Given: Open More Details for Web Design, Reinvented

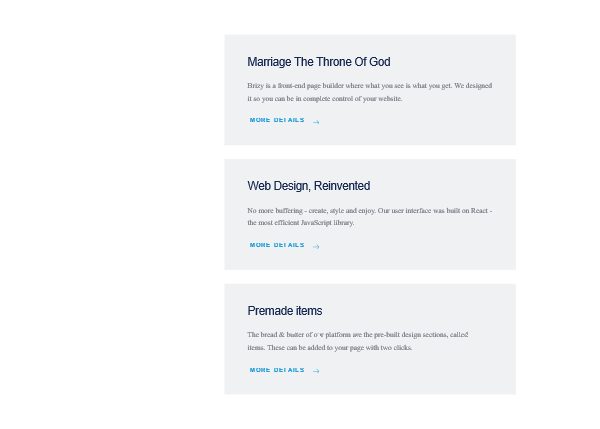Looking at the screenshot, I should 277,245.
